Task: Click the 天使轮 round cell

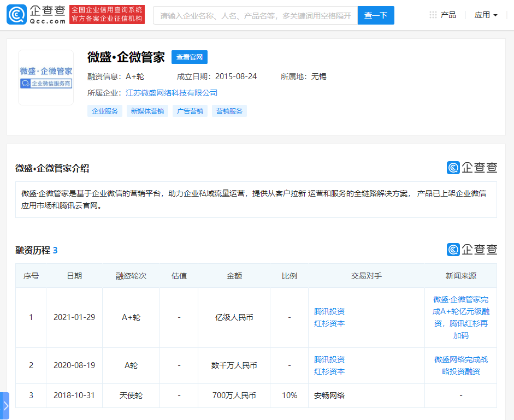Action: (131, 396)
